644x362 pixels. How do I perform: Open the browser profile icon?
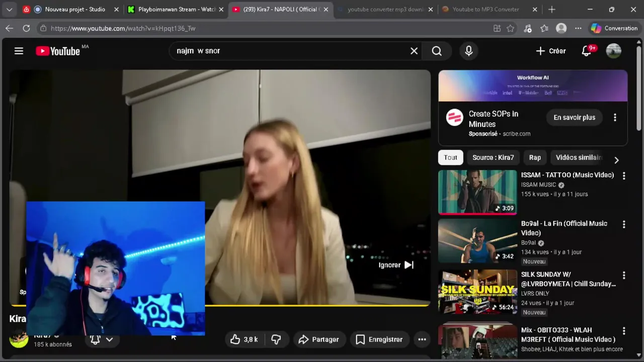(x=561, y=28)
